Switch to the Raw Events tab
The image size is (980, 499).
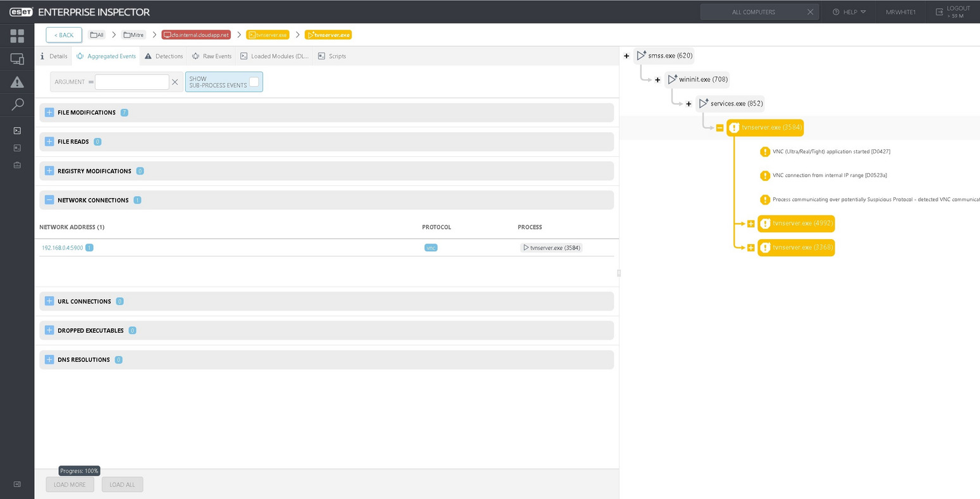point(212,56)
